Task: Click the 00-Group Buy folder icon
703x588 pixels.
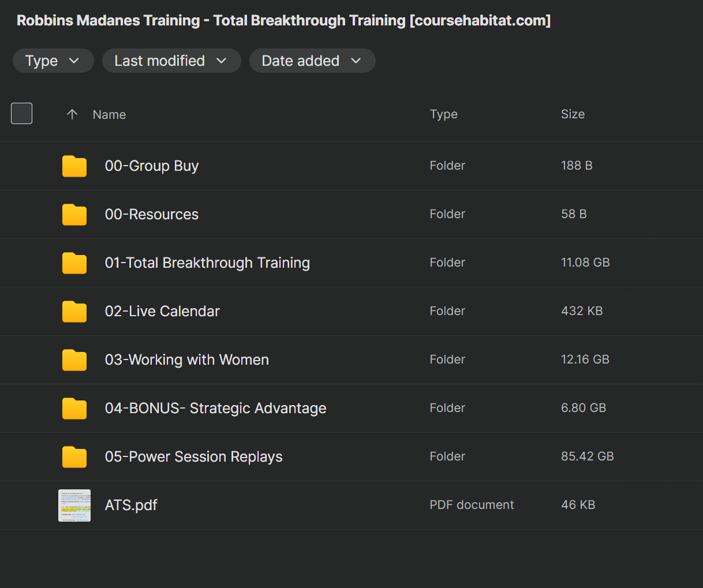Action: pos(74,166)
